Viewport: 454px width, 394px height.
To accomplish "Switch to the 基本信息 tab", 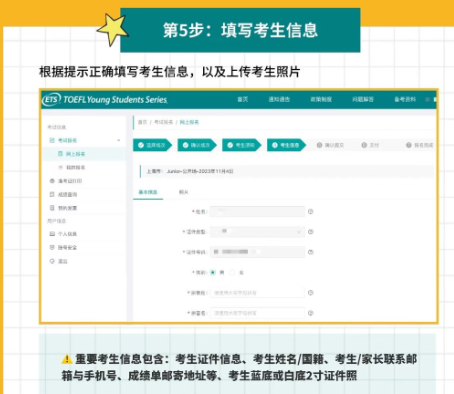I will click(148, 192).
